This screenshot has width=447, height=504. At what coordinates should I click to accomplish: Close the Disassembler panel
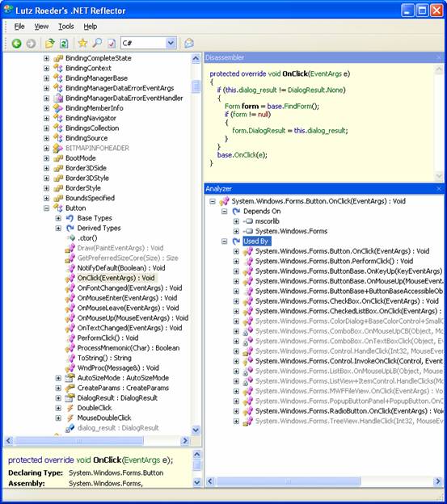[439, 57]
